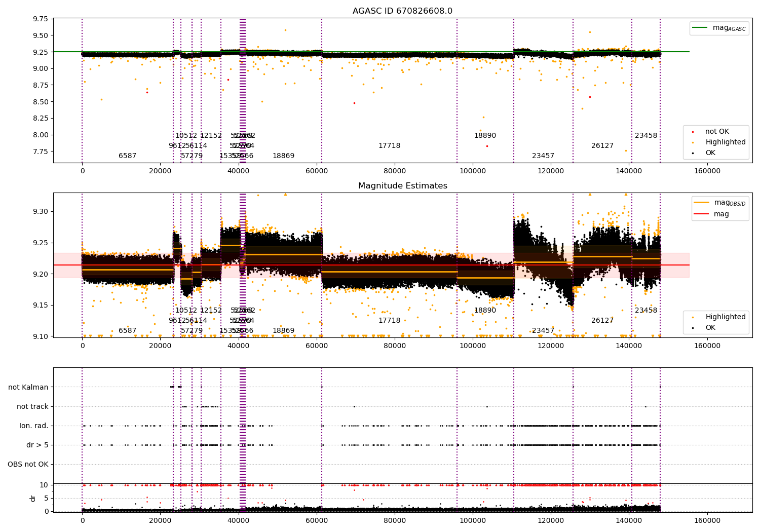Click y-axis tick 9.75 on top plot
Screen dimensions: 760x532
[x=41, y=19]
